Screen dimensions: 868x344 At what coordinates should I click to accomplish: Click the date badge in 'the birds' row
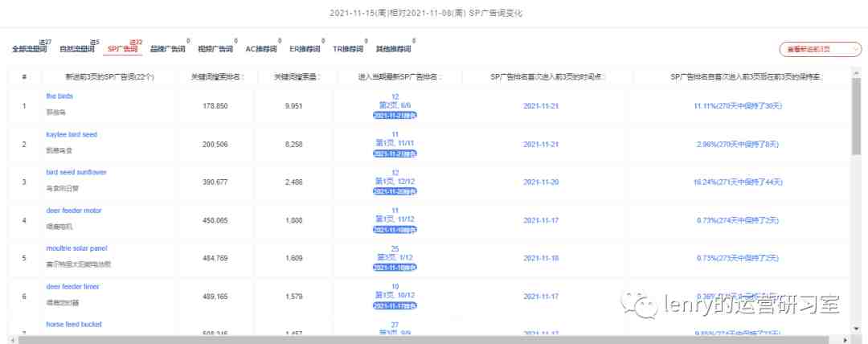point(395,115)
